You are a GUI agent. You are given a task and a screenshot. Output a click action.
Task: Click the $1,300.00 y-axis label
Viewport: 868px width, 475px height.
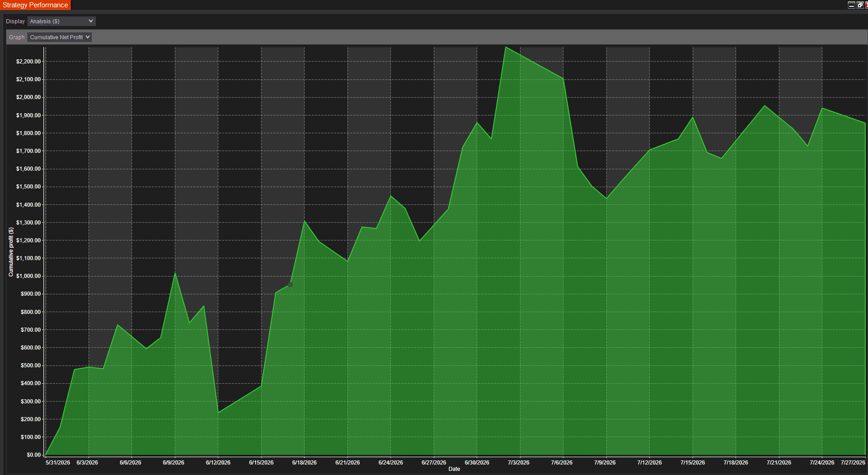pos(28,223)
